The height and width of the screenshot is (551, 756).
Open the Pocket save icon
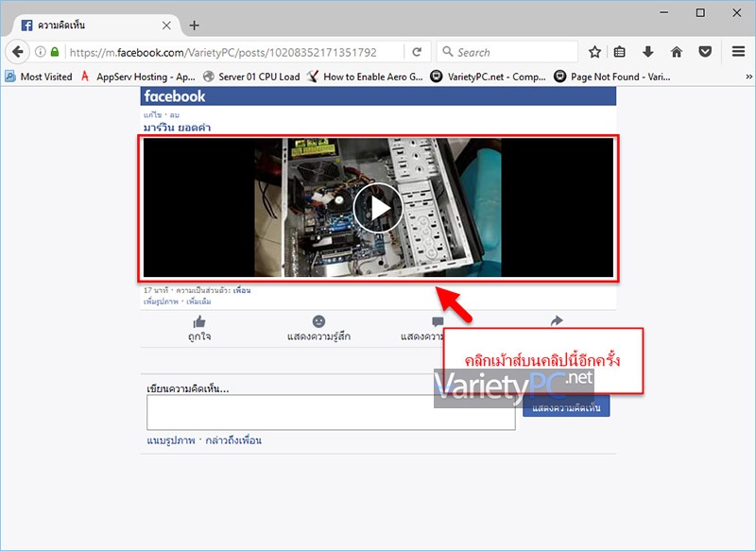pos(705,52)
